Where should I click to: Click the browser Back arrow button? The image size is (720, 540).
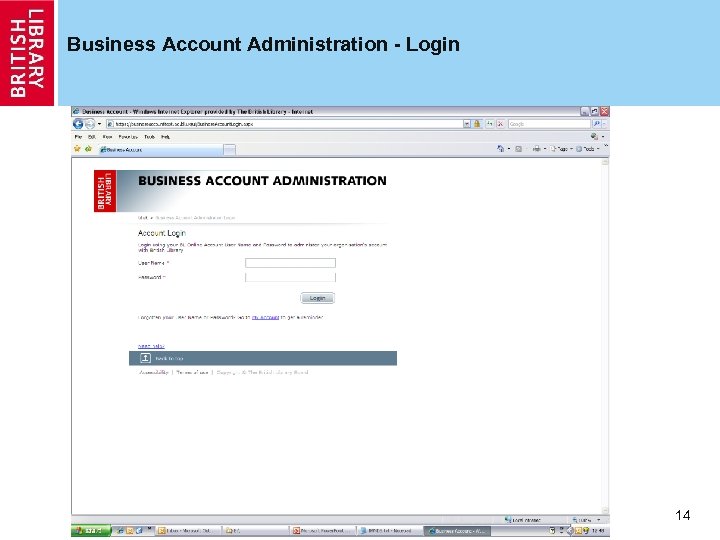[78, 124]
